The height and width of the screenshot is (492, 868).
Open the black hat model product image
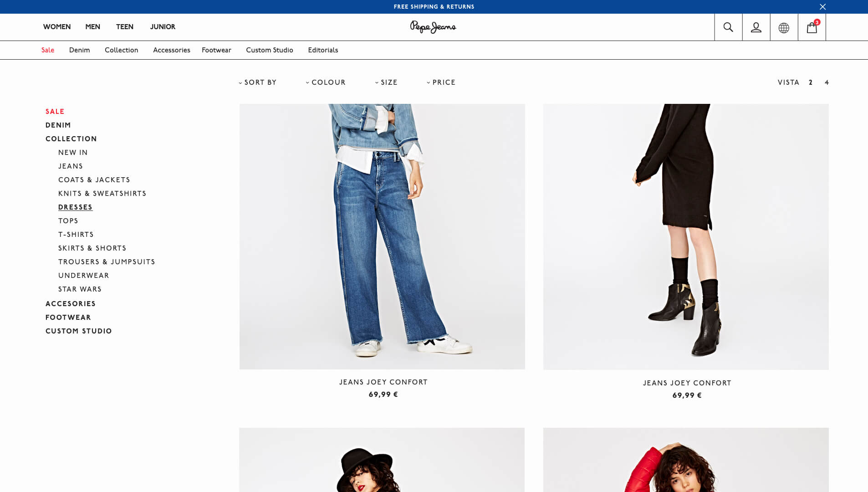(x=382, y=460)
